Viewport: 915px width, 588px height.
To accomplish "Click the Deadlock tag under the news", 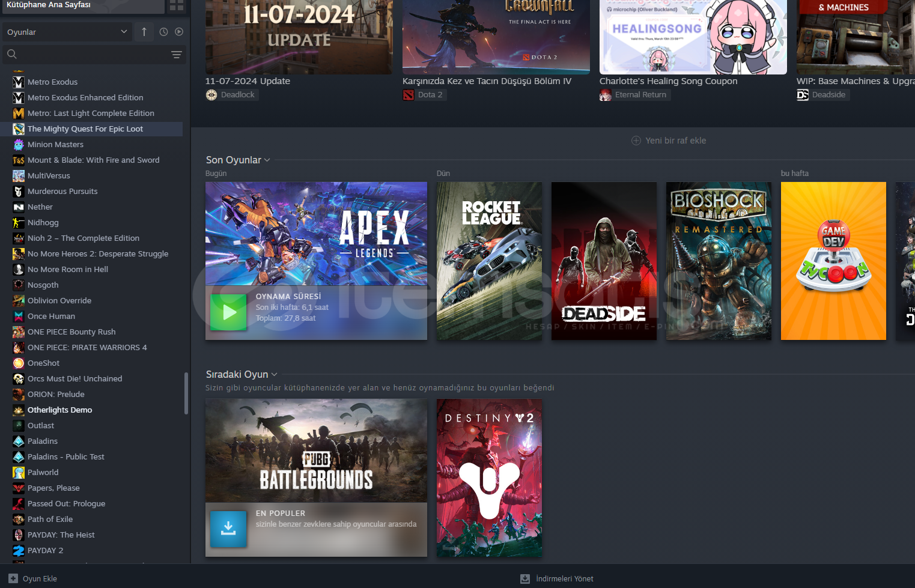I will (x=232, y=95).
